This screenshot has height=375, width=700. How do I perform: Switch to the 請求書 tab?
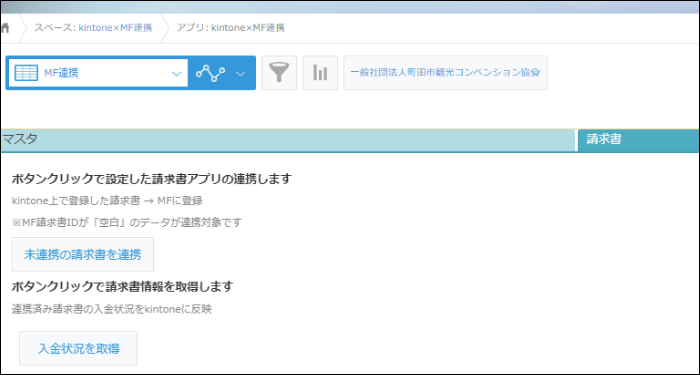tap(639, 140)
